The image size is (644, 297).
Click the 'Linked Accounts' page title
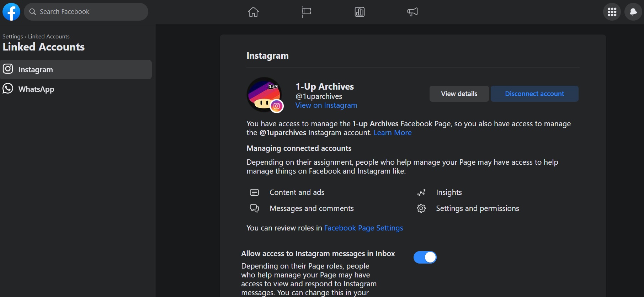pyautogui.click(x=43, y=47)
